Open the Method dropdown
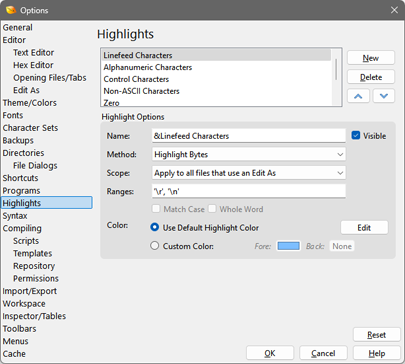Viewport: 405px width, 364px height. [249, 154]
